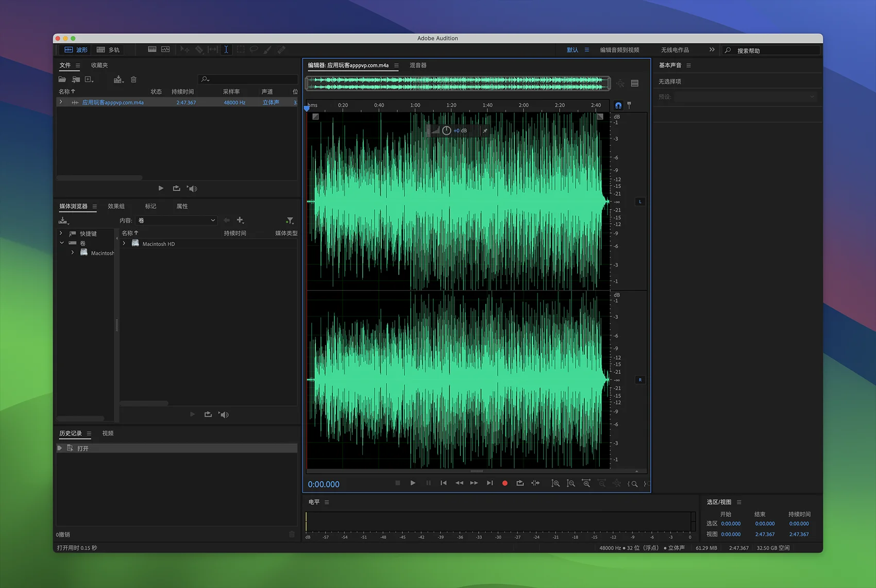876x588 pixels.
Task: Click the overview waveform navigator bar
Action: (x=458, y=83)
